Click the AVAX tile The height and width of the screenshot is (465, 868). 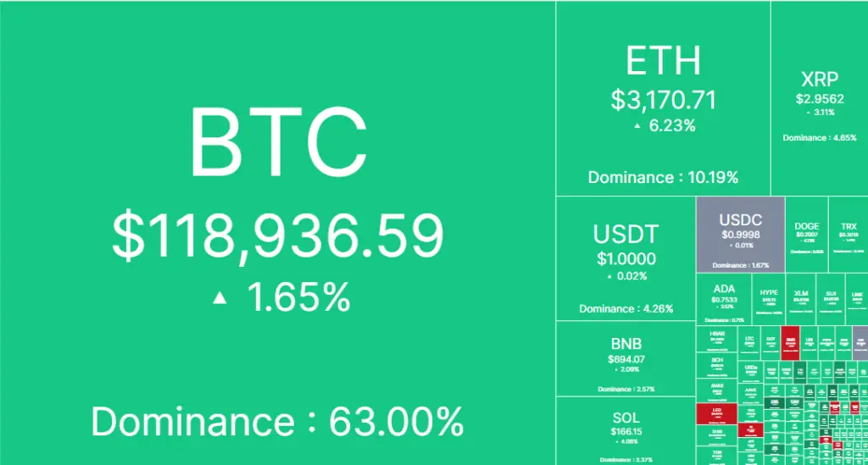pyautogui.click(x=716, y=390)
